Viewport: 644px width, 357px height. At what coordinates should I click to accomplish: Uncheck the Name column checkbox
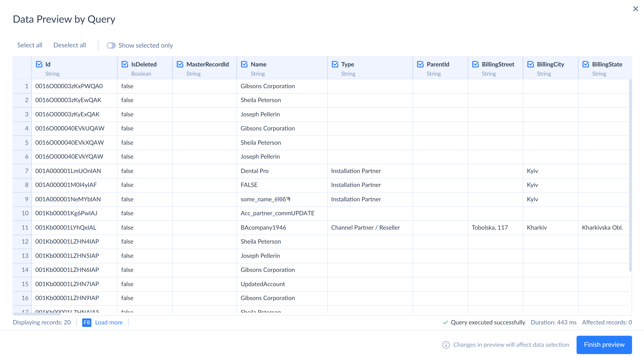[x=244, y=64]
